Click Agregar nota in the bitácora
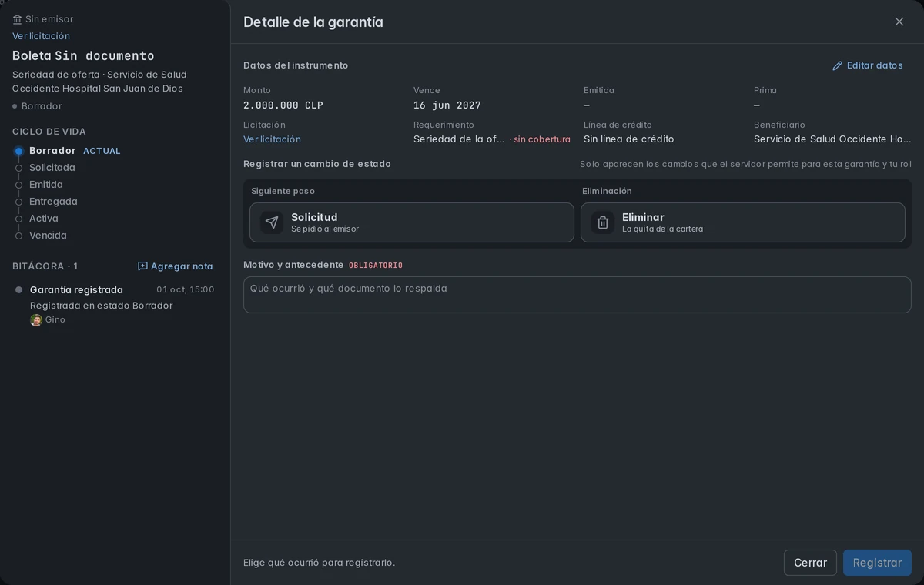This screenshot has height=585, width=924. 176,266
